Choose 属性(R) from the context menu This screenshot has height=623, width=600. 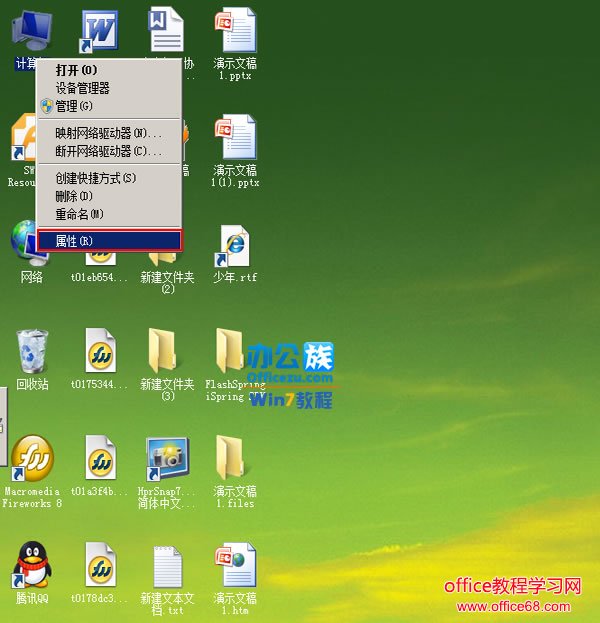(110, 240)
